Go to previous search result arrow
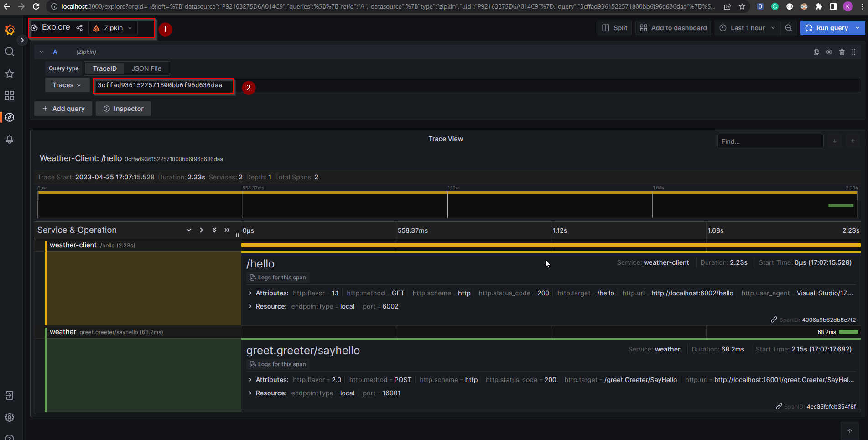868x440 pixels. coord(853,141)
